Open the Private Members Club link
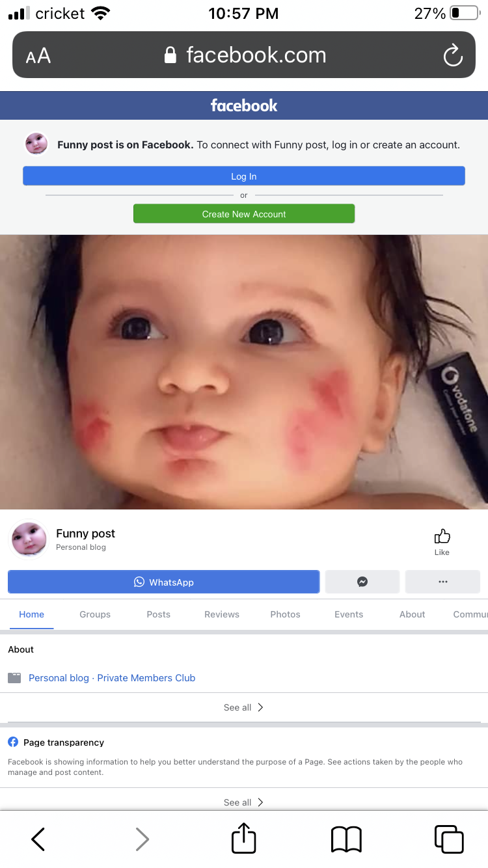This screenshot has width=488, height=868. click(x=146, y=678)
